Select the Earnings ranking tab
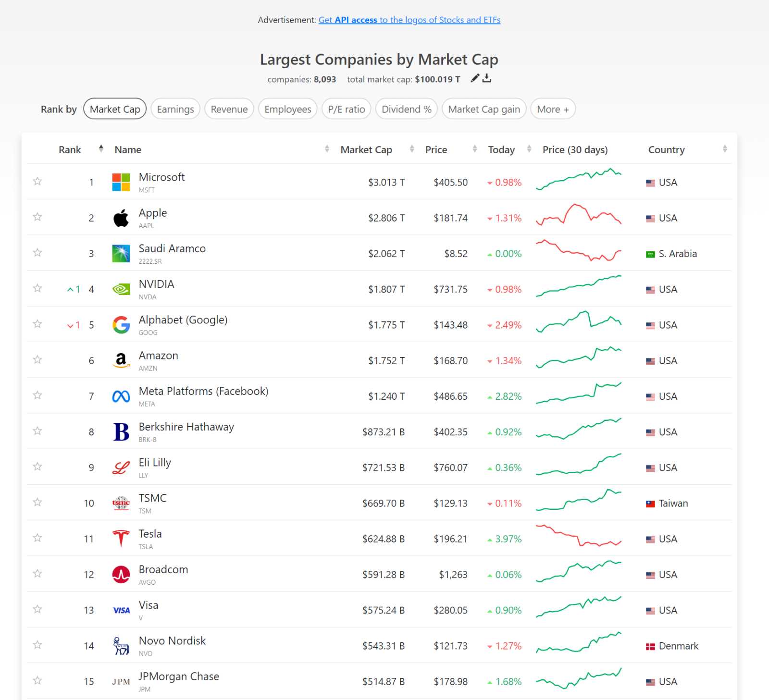The height and width of the screenshot is (700, 769). [x=175, y=109]
